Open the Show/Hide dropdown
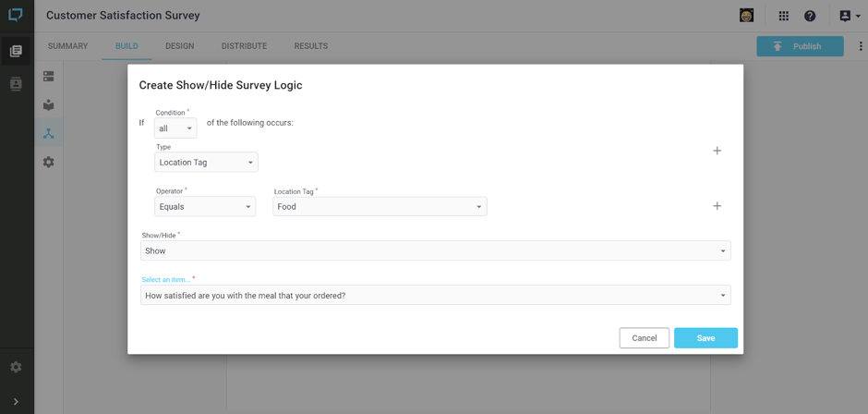 coord(436,250)
